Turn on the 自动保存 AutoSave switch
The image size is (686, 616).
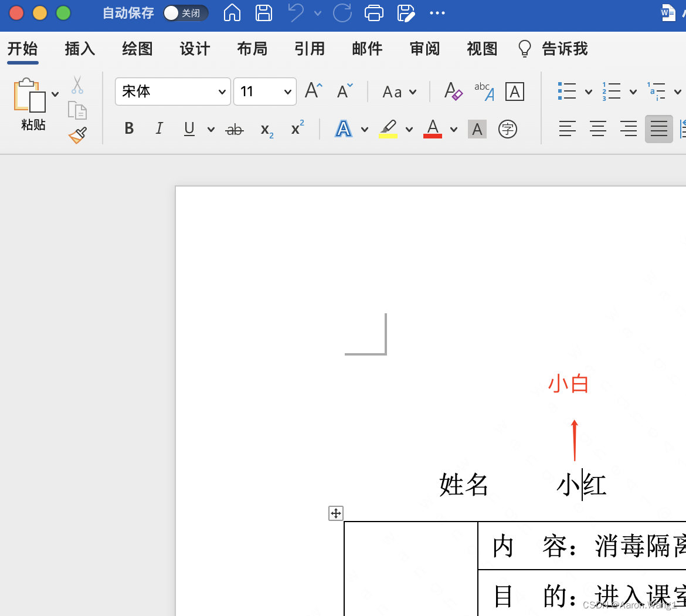[x=185, y=12]
